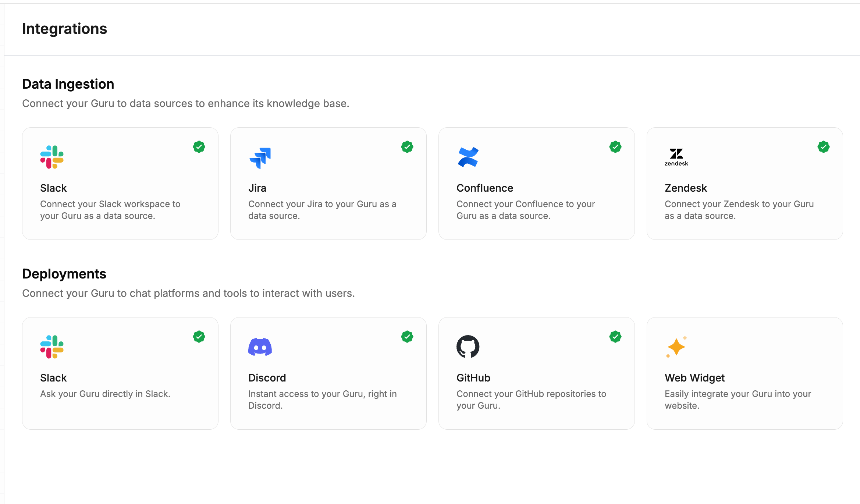860x504 pixels.
Task: Open the GitHub card title
Action: tap(473, 378)
